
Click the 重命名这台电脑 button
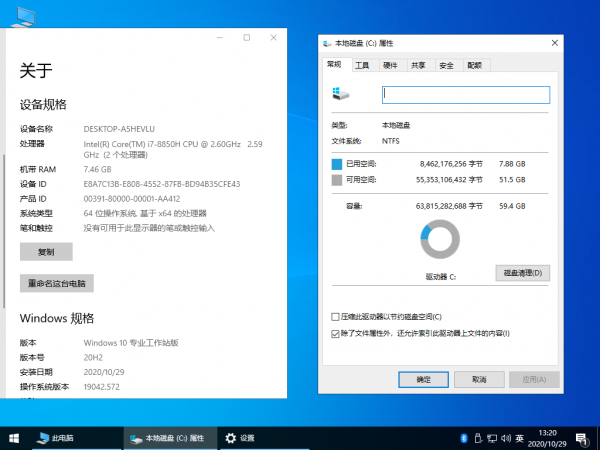coord(57,284)
